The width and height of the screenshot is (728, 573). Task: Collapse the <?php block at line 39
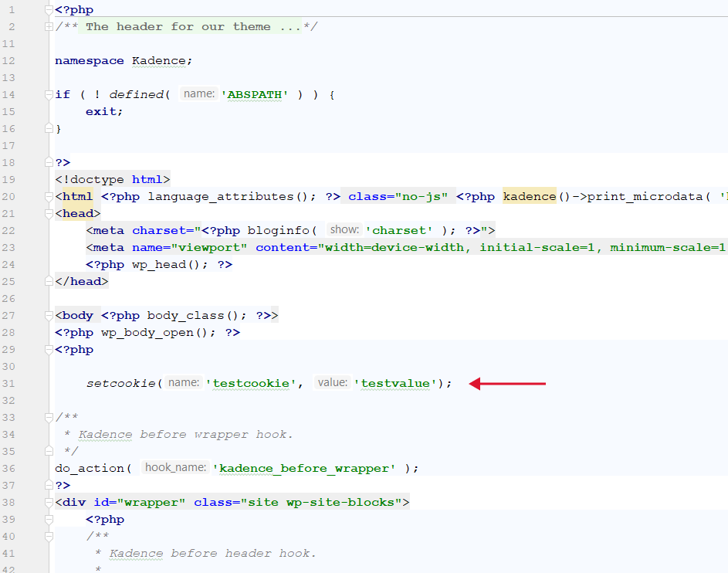[49, 520]
